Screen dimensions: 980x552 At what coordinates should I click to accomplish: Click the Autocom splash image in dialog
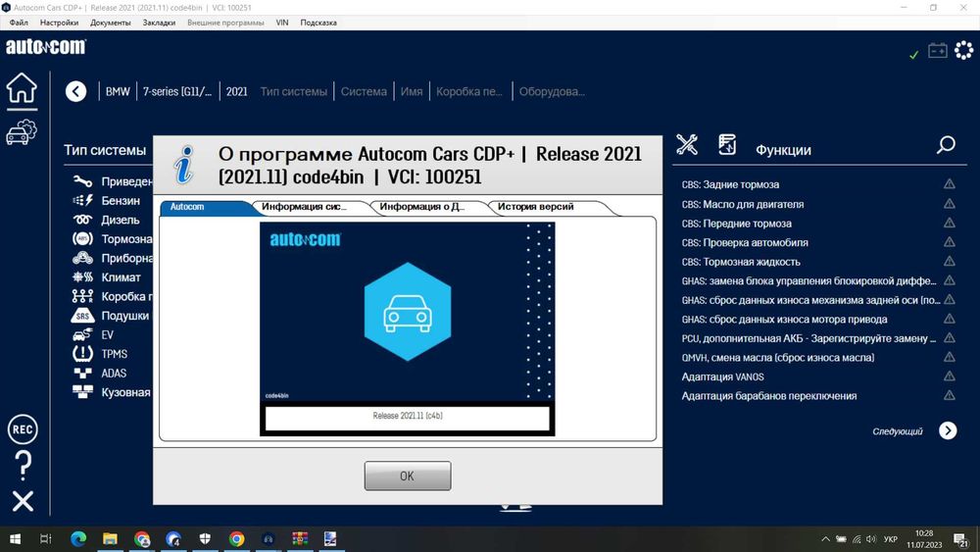[408, 328]
